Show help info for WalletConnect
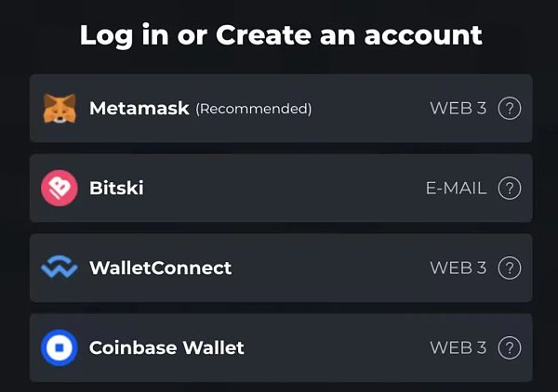 (509, 268)
